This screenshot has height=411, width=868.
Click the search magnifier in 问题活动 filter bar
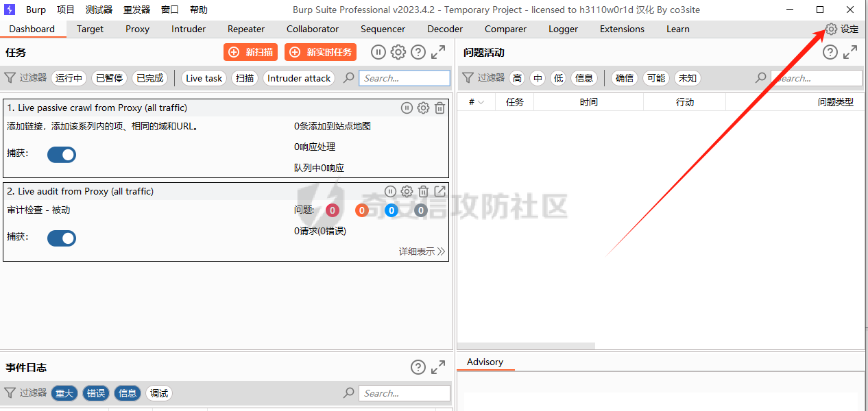761,78
